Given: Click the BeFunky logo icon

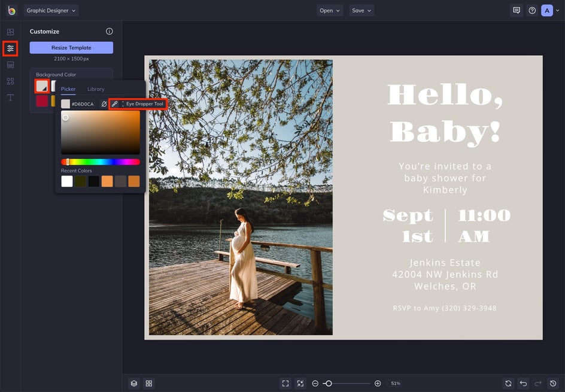Looking at the screenshot, I should (11, 11).
